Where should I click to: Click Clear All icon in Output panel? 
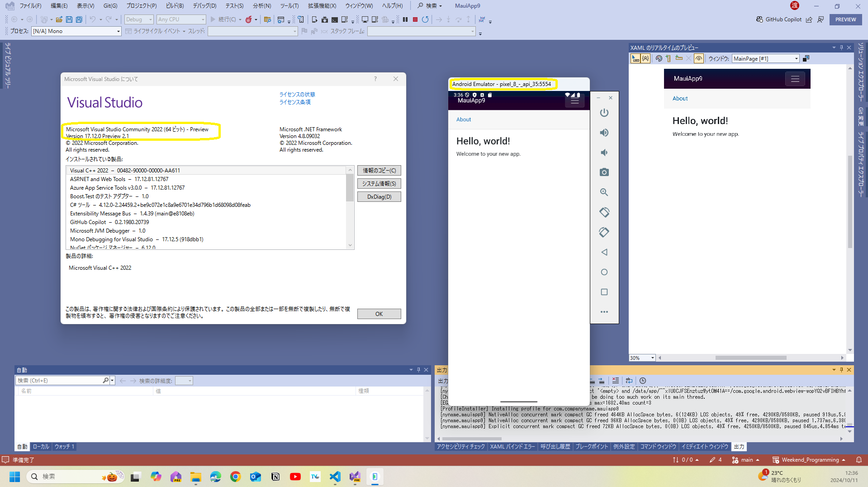pos(616,381)
